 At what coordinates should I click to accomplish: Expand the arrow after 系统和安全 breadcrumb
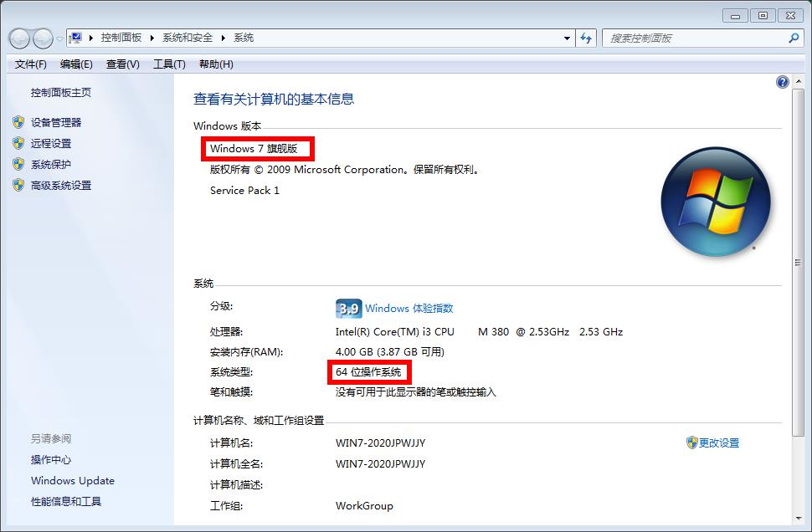pos(224,38)
